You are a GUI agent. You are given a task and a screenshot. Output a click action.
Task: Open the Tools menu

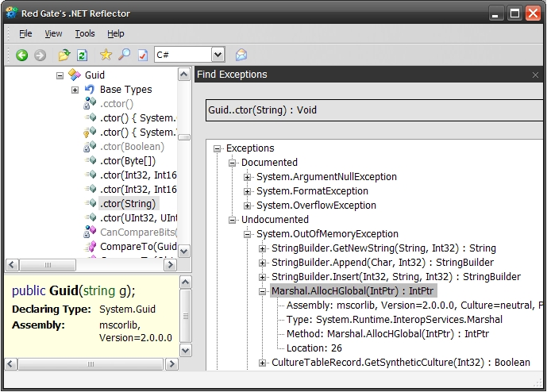[85, 33]
